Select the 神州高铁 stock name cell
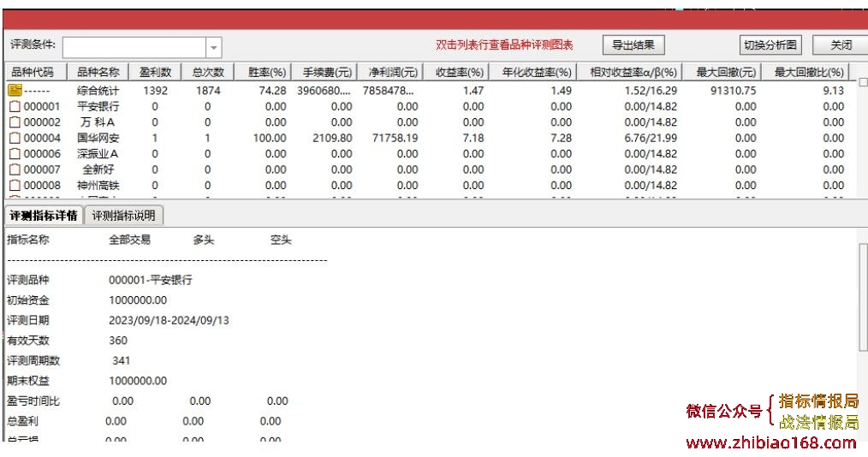This screenshot has height=457, width=868. point(98,185)
